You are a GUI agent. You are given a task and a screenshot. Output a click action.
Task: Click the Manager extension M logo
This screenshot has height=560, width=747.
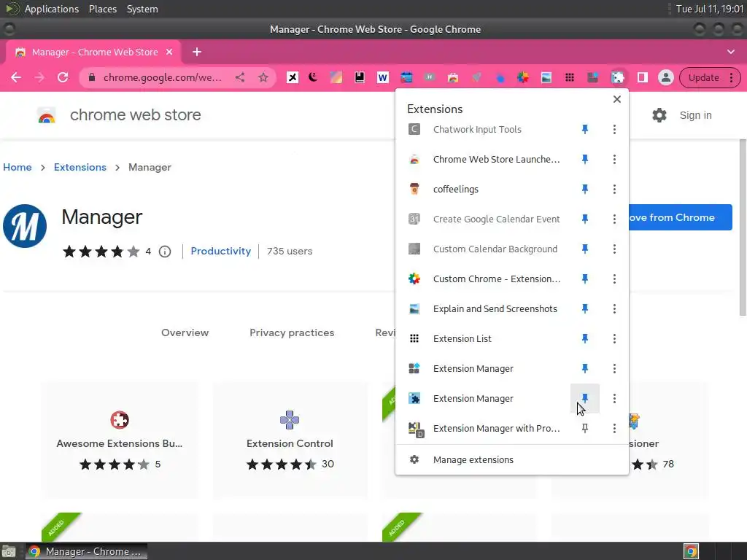[x=25, y=226]
